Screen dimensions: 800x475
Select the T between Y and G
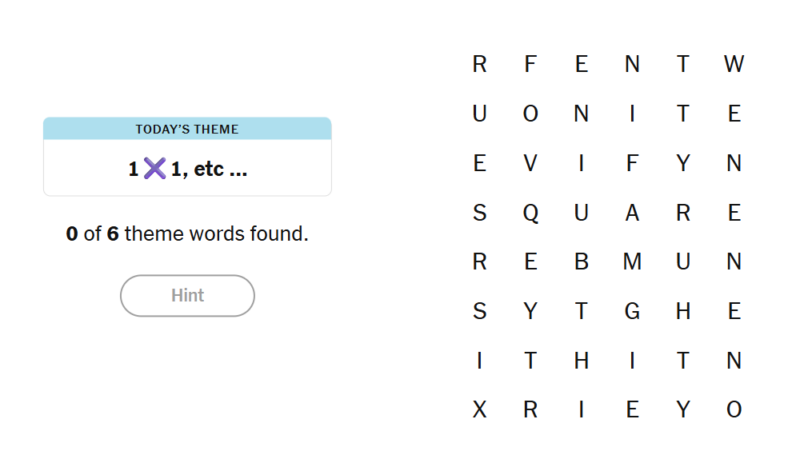(582, 311)
